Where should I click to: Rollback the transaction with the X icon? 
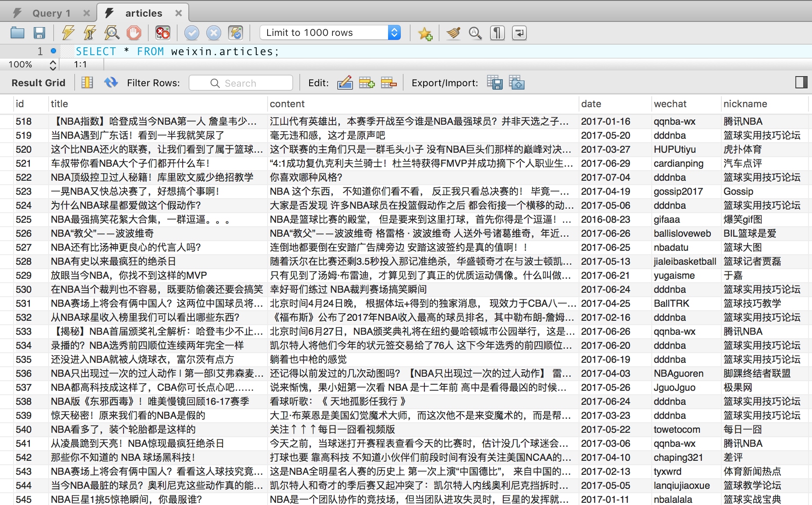(213, 33)
